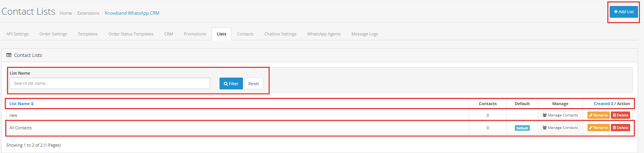Rename the All Contacts list
The image size is (644, 153).
(598, 128)
